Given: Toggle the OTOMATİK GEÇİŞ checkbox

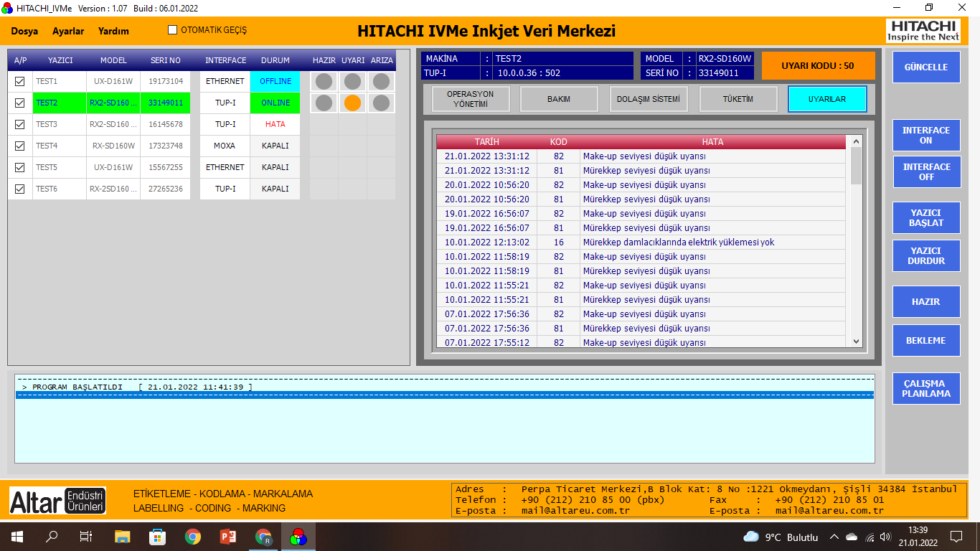Looking at the screenshot, I should coord(172,30).
